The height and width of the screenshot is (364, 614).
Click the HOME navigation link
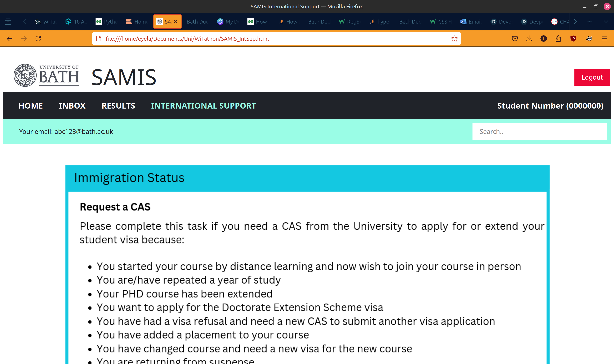point(31,106)
